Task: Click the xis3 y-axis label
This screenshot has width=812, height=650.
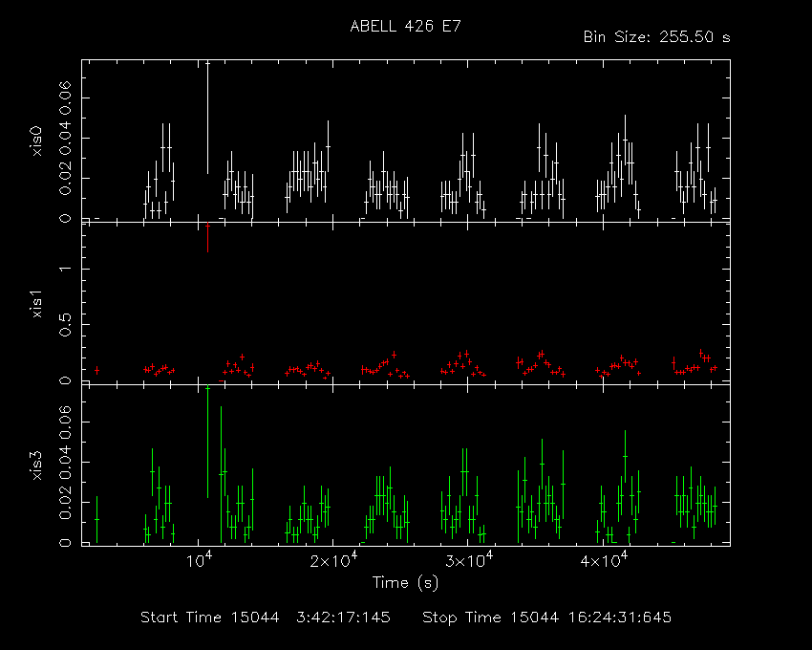Action: point(36,466)
